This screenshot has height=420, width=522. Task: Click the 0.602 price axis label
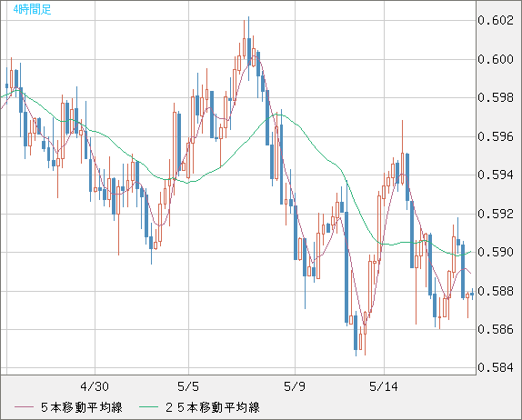pos(496,20)
